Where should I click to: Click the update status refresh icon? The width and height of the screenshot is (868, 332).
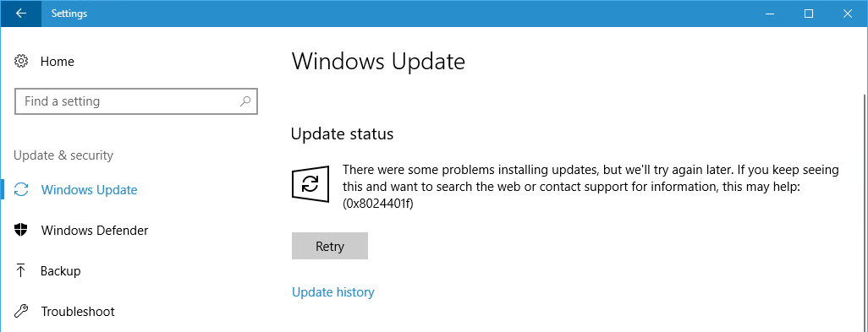tap(310, 183)
